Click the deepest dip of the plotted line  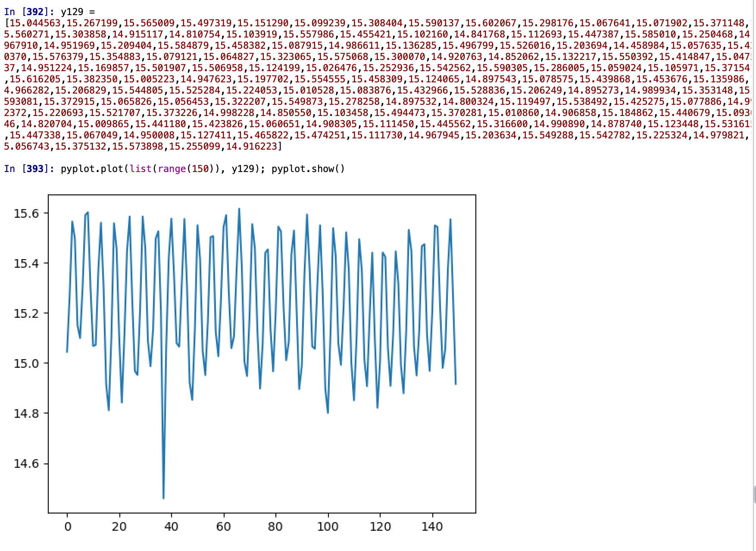(x=163, y=497)
